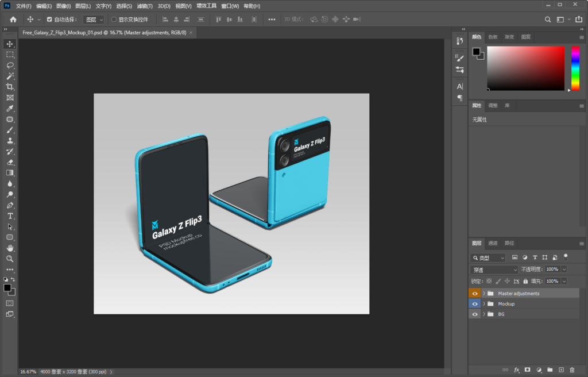
Task: Hide the BG layer group
Action: 475,314
